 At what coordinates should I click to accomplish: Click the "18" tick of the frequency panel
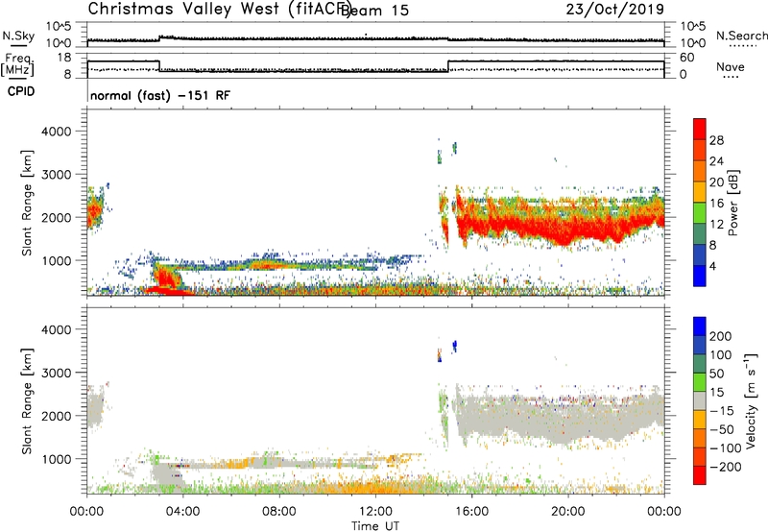point(63,58)
